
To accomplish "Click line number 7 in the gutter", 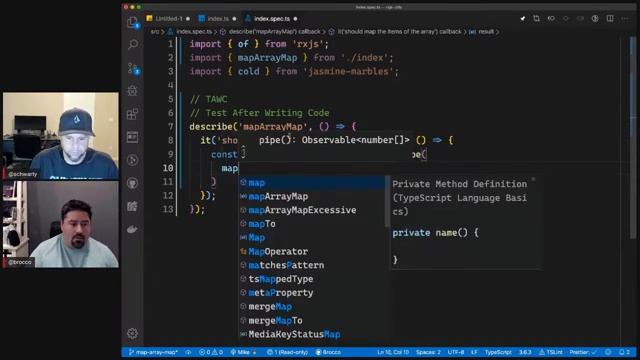I will (171, 127).
